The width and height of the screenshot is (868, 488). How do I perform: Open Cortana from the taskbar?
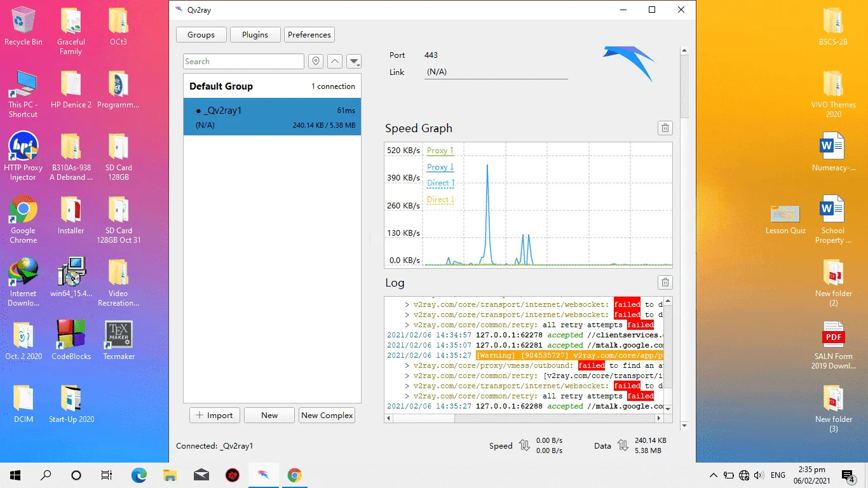(76, 475)
